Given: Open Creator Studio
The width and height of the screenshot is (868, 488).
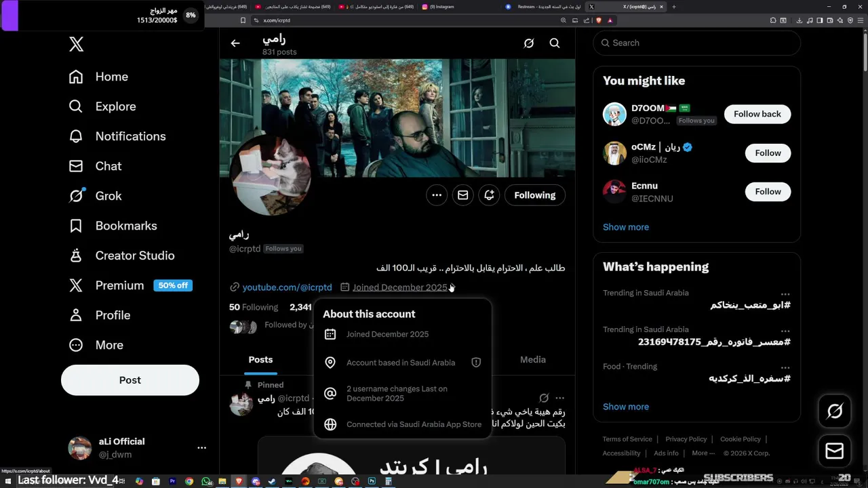Looking at the screenshot, I should click(121, 256).
